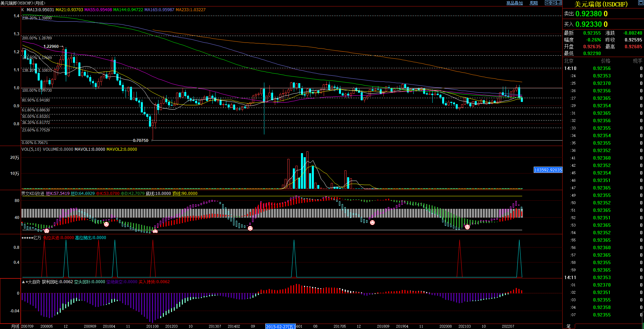Click the forward arrow navigation icon

553,3
